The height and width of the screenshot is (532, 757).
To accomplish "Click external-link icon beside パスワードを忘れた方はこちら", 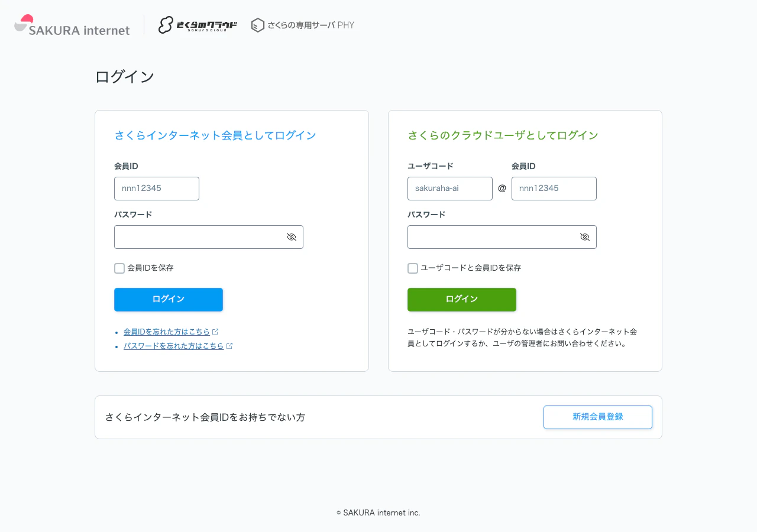I will coord(229,346).
